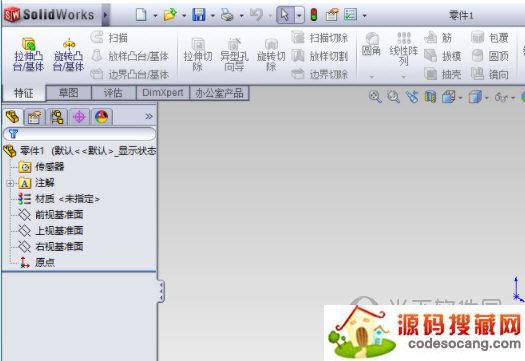
Task: Expand SolidWorks menu arrow beside logo
Action: 106,15
